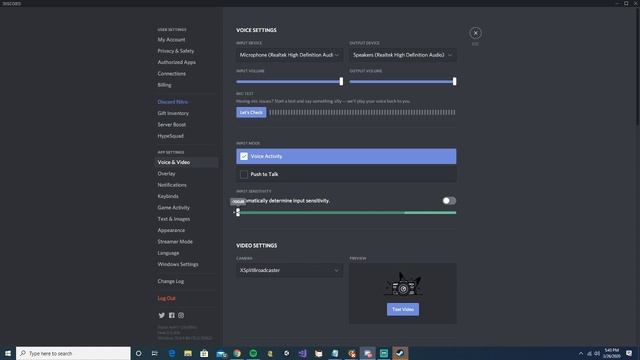The height and width of the screenshot is (360, 640).
Task: Select Voice Activity input mode
Action: tap(346, 156)
